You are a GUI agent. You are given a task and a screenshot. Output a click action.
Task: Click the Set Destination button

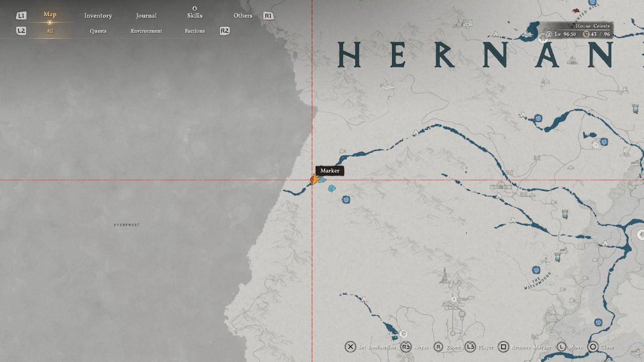pyautogui.click(x=370, y=347)
